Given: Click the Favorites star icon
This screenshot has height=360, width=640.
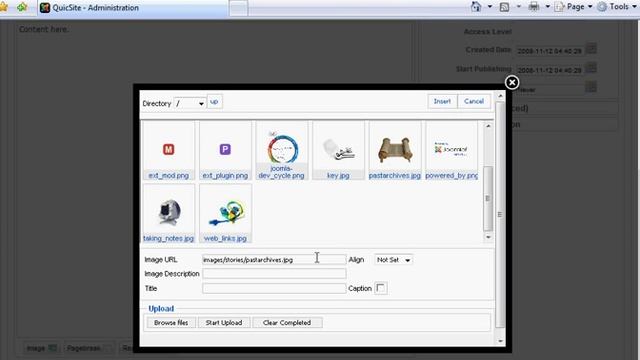Looking at the screenshot, I should (4, 7).
